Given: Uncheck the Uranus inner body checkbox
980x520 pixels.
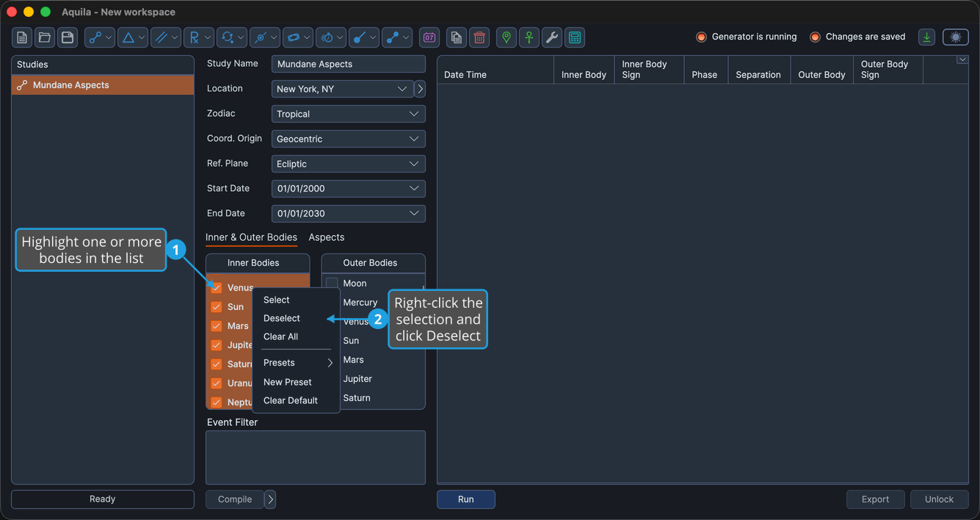Looking at the screenshot, I should pyautogui.click(x=217, y=383).
